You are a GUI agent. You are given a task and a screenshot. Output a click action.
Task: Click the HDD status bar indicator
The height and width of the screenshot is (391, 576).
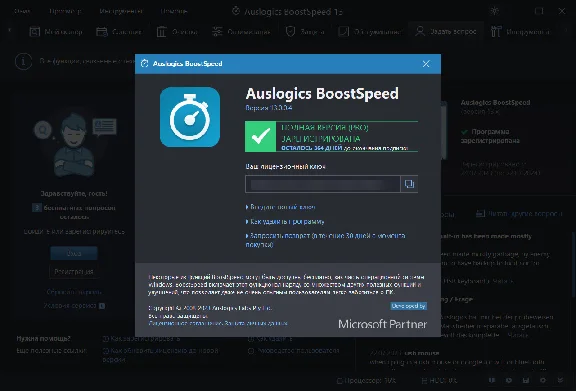coord(439,381)
